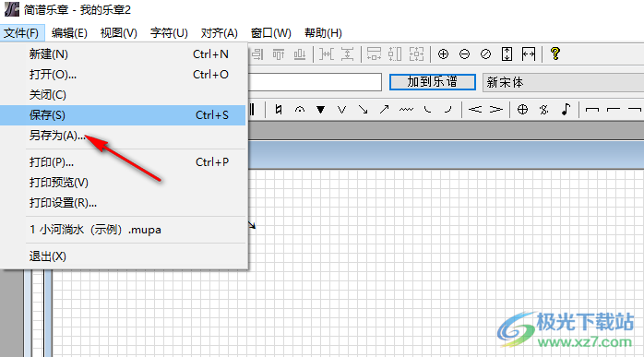The image size is (644, 357).
Task: Insert the closed volta bracket symbol
Action: pos(592,110)
